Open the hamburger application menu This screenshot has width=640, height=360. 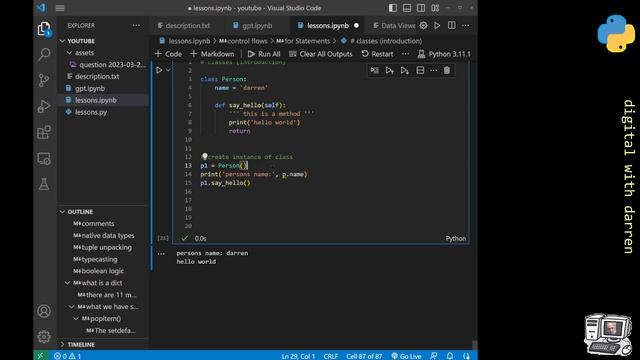pos(60,8)
